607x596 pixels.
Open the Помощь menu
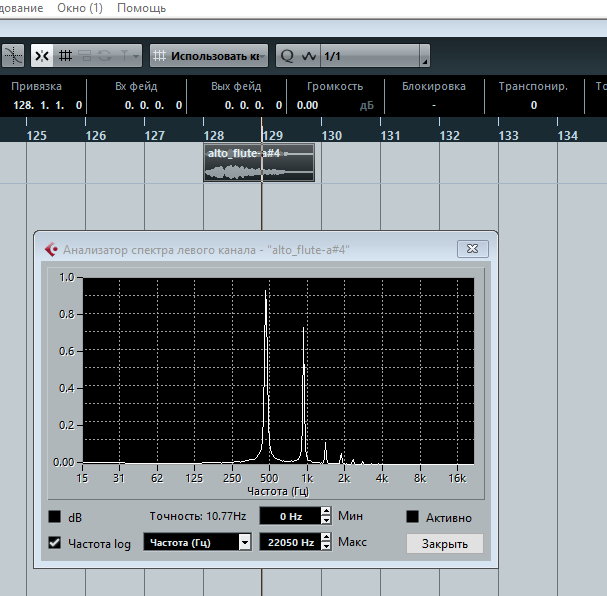[141, 8]
